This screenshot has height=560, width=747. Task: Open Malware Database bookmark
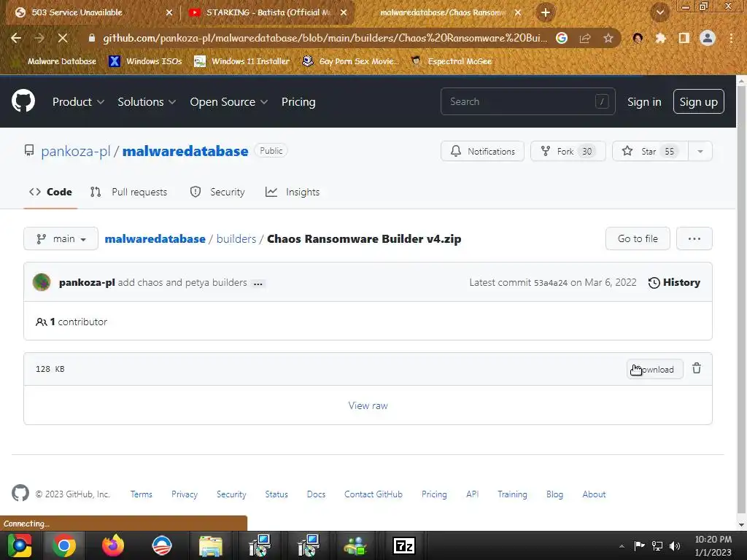(x=56, y=61)
